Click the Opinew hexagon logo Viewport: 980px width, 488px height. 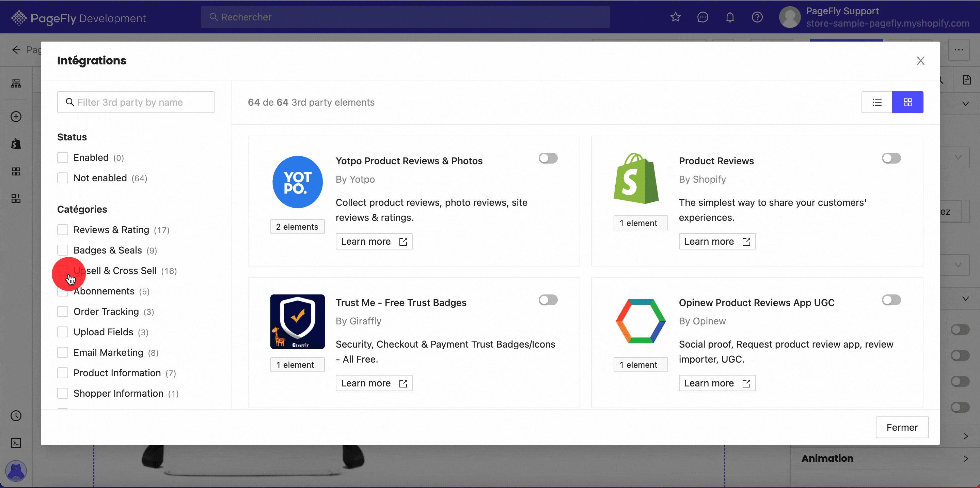pos(641,321)
